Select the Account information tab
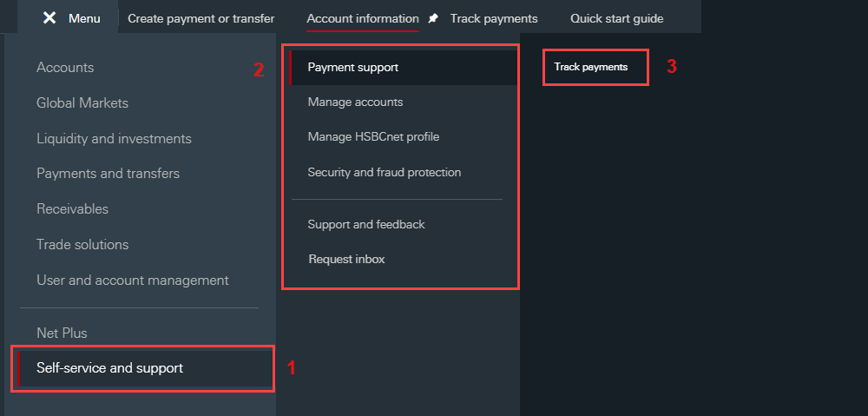The image size is (868, 416). [362, 18]
